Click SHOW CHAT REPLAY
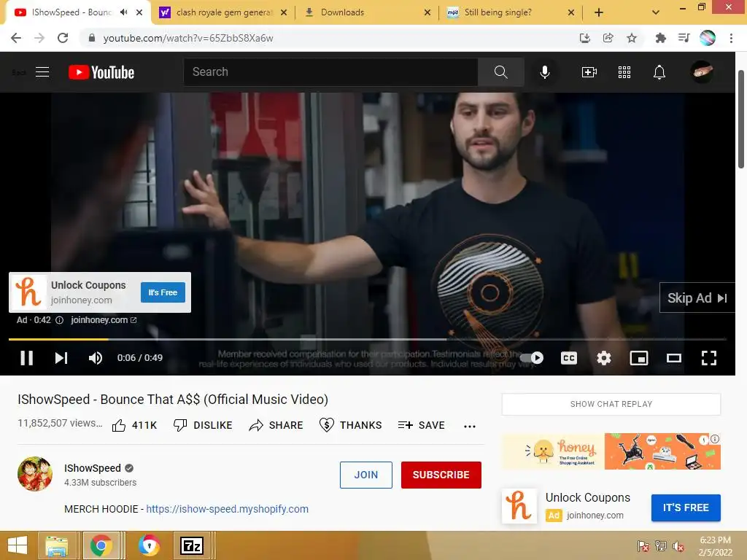747x560 pixels. click(x=611, y=404)
